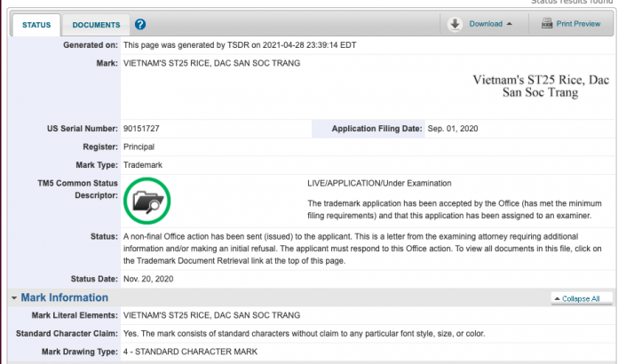The width and height of the screenshot is (618, 364).
Task: Click the Application Filing Date Sep. 01, 2020
Action: 453,129
